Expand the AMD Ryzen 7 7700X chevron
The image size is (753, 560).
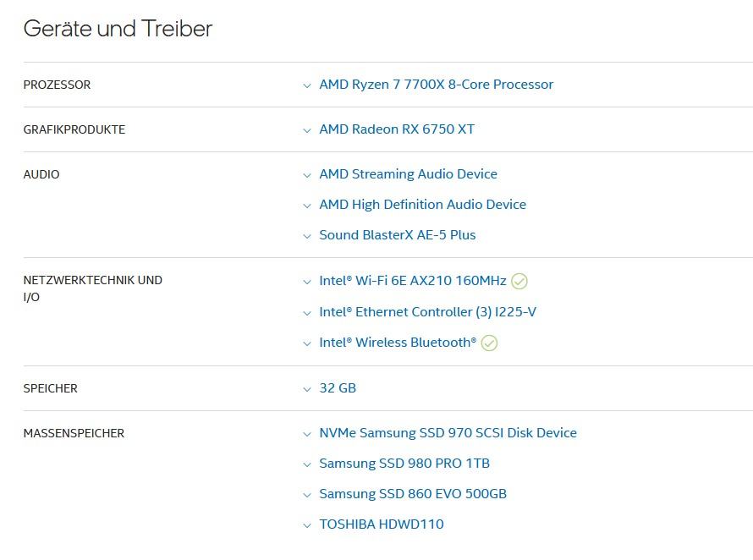(307, 86)
